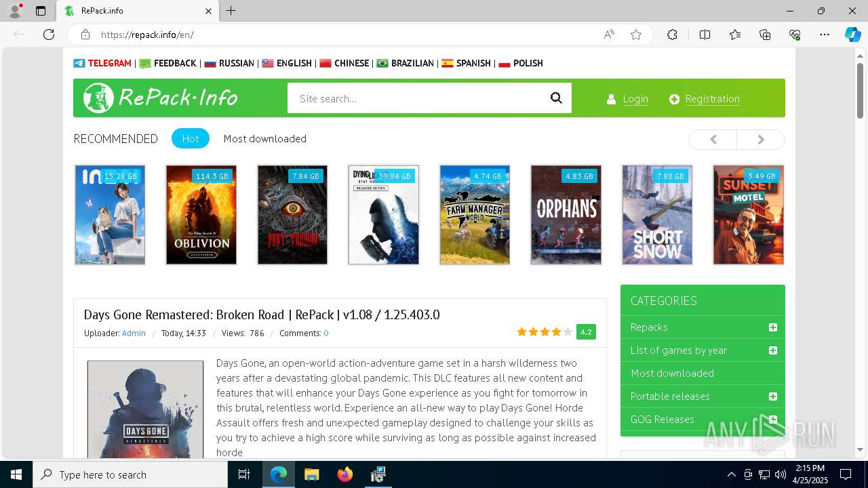Image resolution: width=868 pixels, height=488 pixels.
Task: Open browser Extensions puzzle icon
Action: pyautogui.click(x=672, y=35)
